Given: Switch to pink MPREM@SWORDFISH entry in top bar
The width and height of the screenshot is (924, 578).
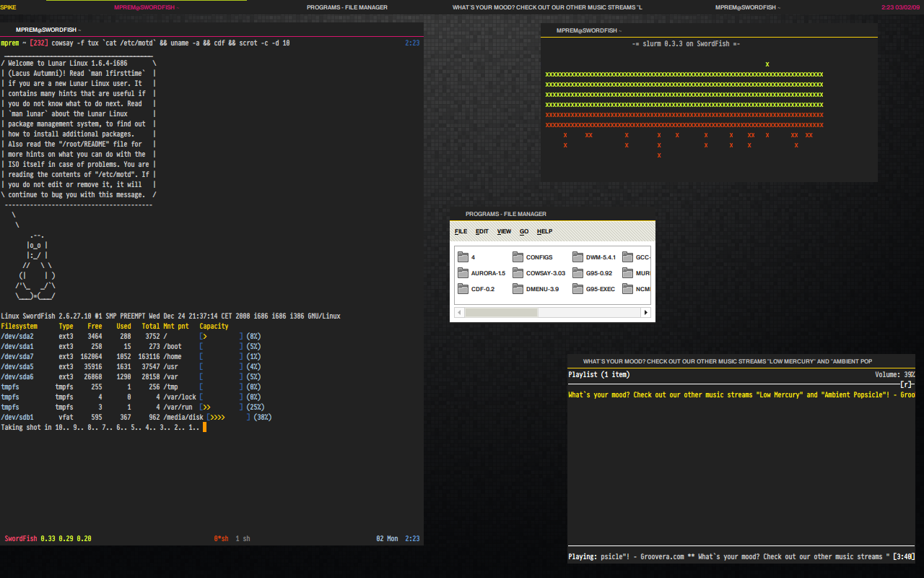Looking at the screenshot, I should pyautogui.click(x=145, y=7).
